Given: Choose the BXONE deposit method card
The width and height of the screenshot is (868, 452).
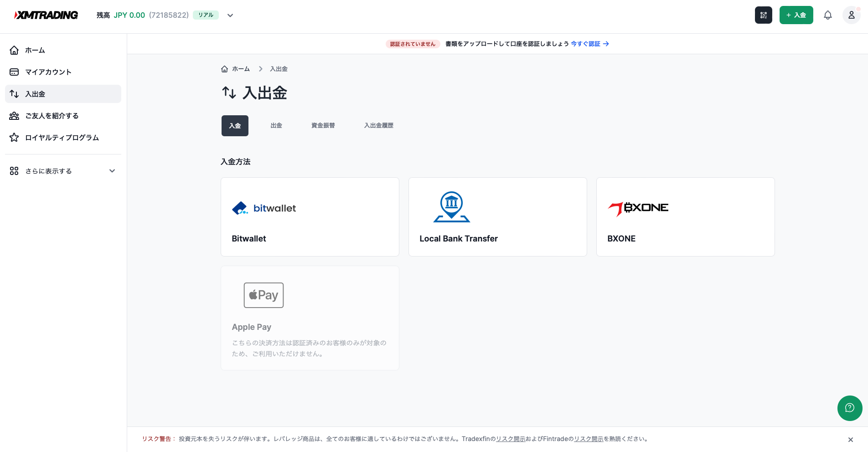Looking at the screenshot, I should [x=686, y=217].
